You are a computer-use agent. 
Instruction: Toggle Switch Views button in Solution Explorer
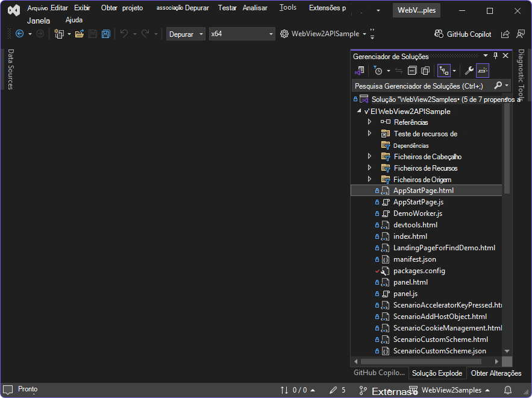click(359, 71)
